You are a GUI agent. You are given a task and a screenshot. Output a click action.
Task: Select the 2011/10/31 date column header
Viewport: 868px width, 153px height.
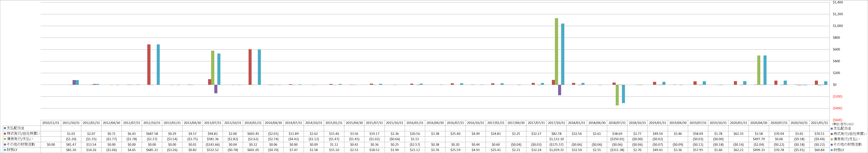click(71, 123)
